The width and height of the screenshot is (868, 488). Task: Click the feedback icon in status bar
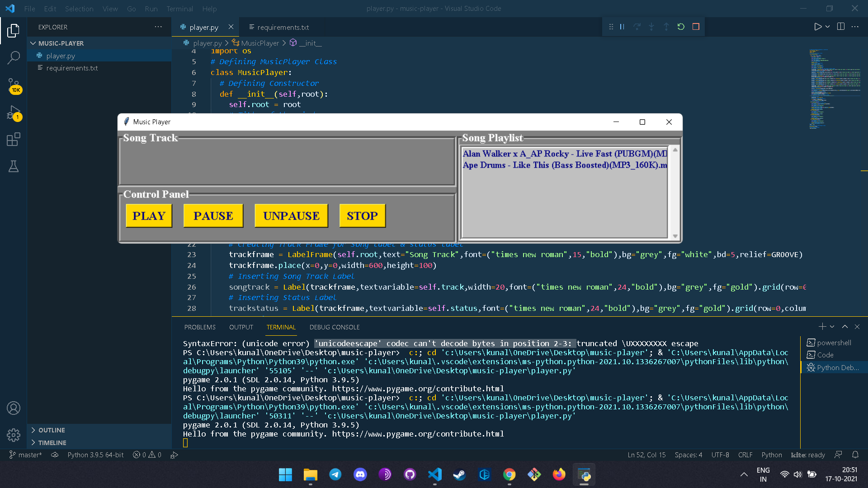coord(838,455)
